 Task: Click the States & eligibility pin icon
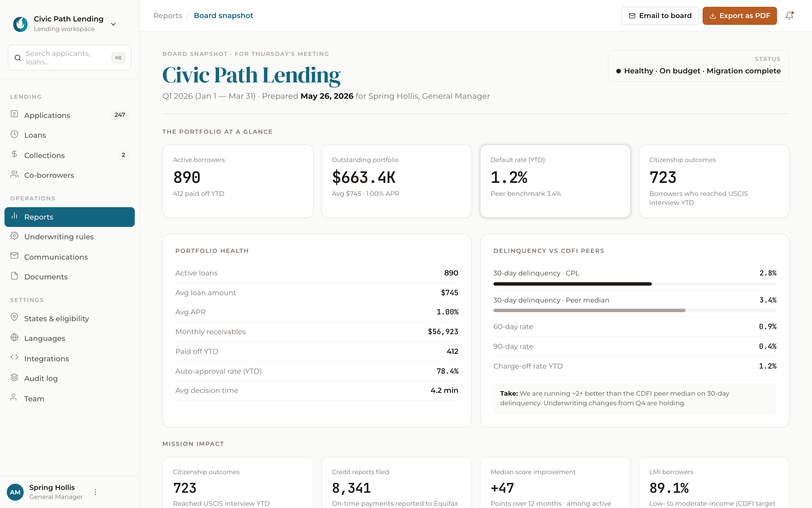[14, 317]
